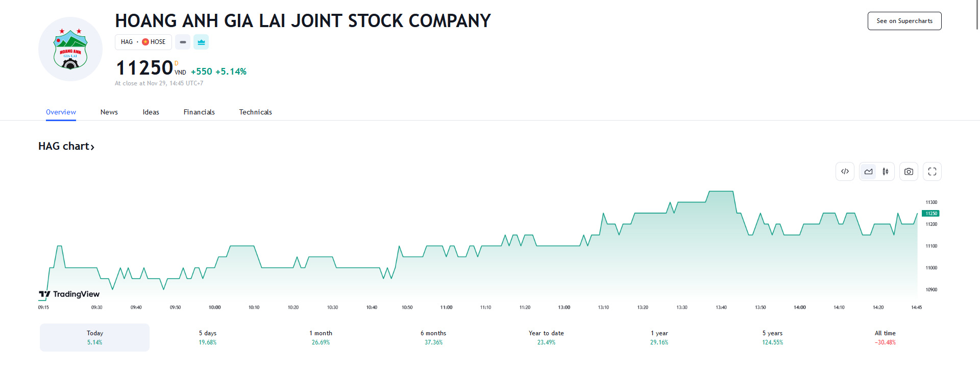Click the 11250 price label on axis

click(930, 214)
